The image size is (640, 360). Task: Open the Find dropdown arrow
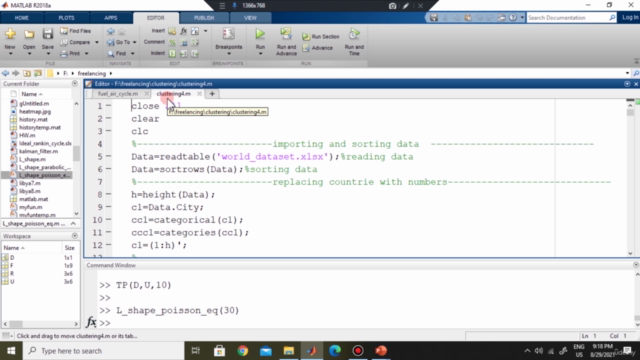coord(132,53)
